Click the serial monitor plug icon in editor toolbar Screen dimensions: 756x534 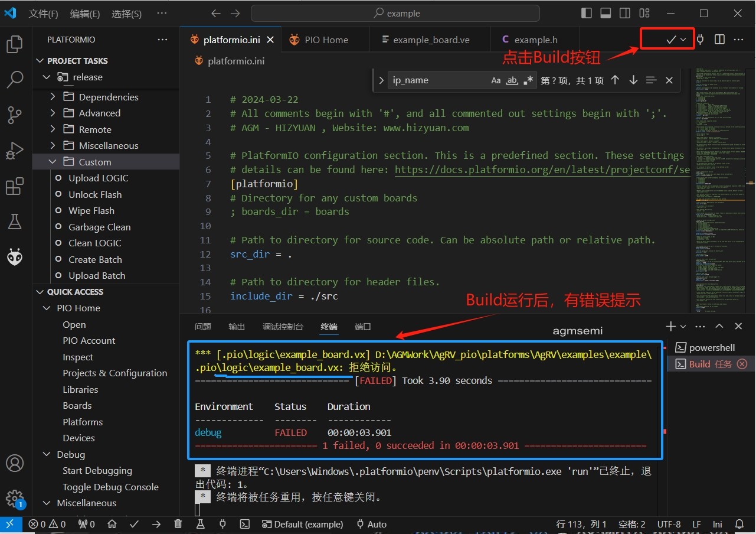(x=701, y=40)
